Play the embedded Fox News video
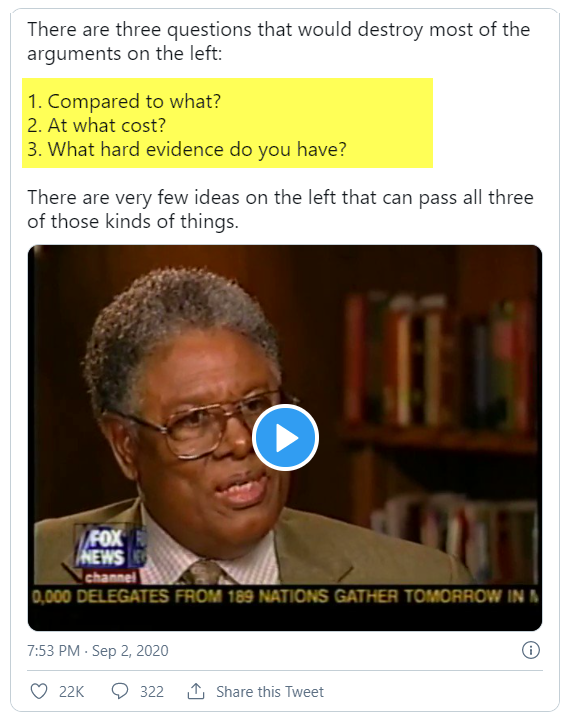This screenshot has height=718, width=568. [x=285, y=437]
